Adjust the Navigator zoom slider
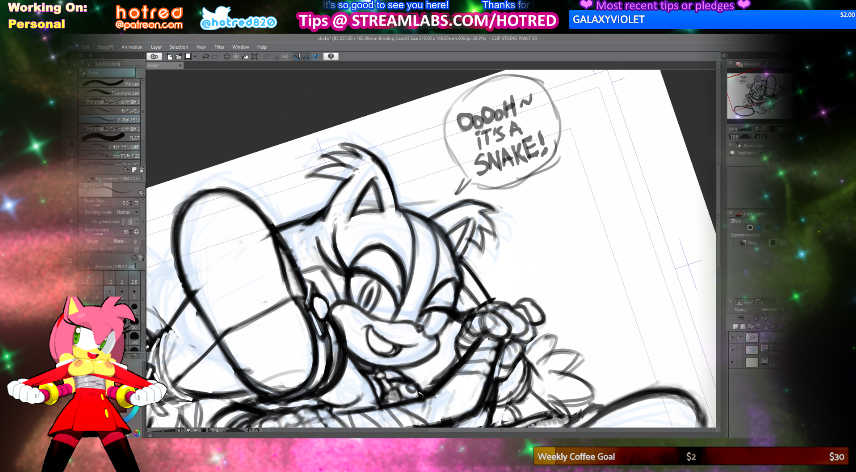Image resolution: width=856 pixels, height=472 pixels. pyautogui.click(x=746, y=129)
